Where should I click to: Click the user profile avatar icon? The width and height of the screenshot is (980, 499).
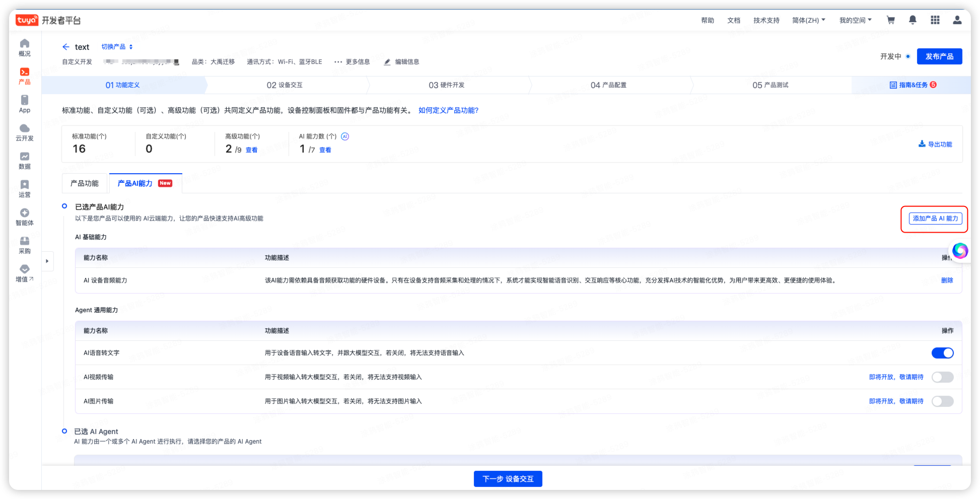click(957, 20)
